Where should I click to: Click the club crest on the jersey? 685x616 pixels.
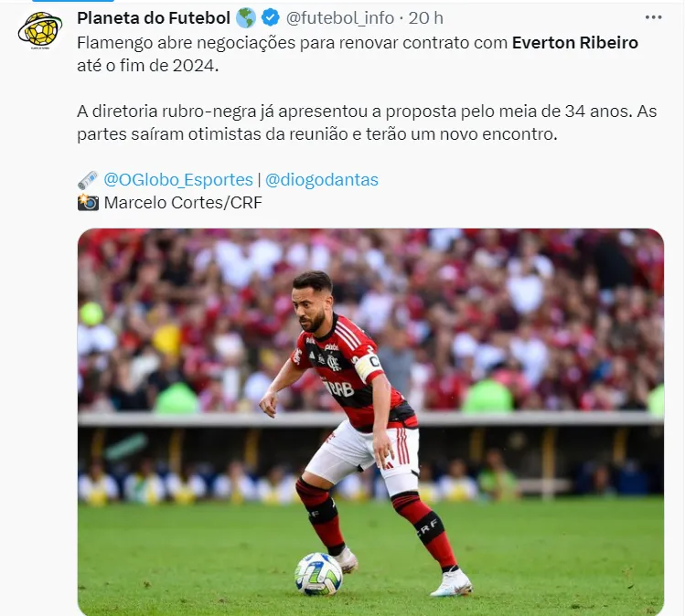tap(334, 362)
